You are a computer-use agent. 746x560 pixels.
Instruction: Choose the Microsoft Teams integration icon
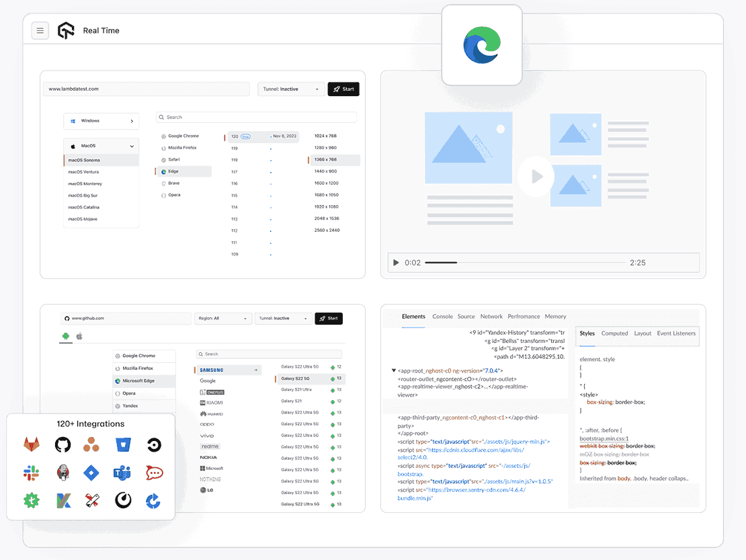(122, 473)
